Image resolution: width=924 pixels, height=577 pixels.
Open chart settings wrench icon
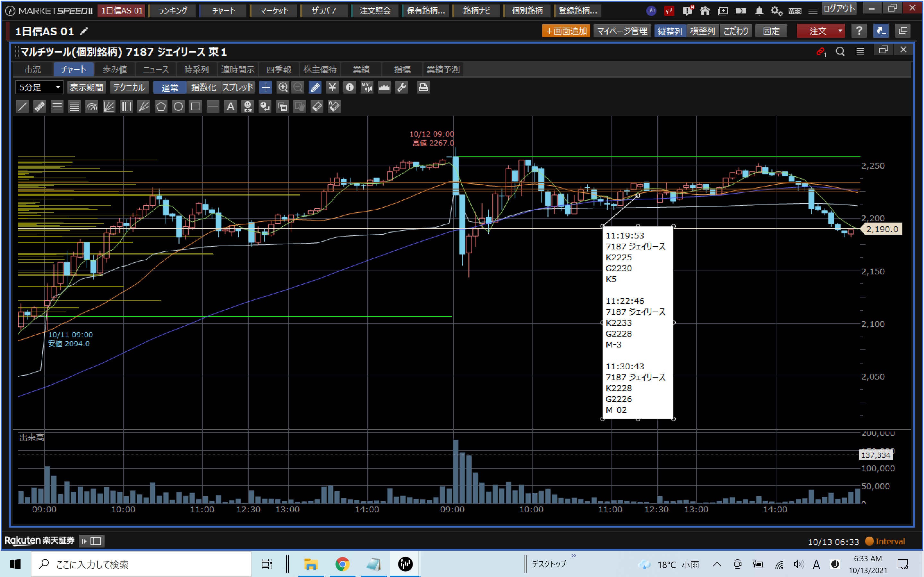pos(402,88)
